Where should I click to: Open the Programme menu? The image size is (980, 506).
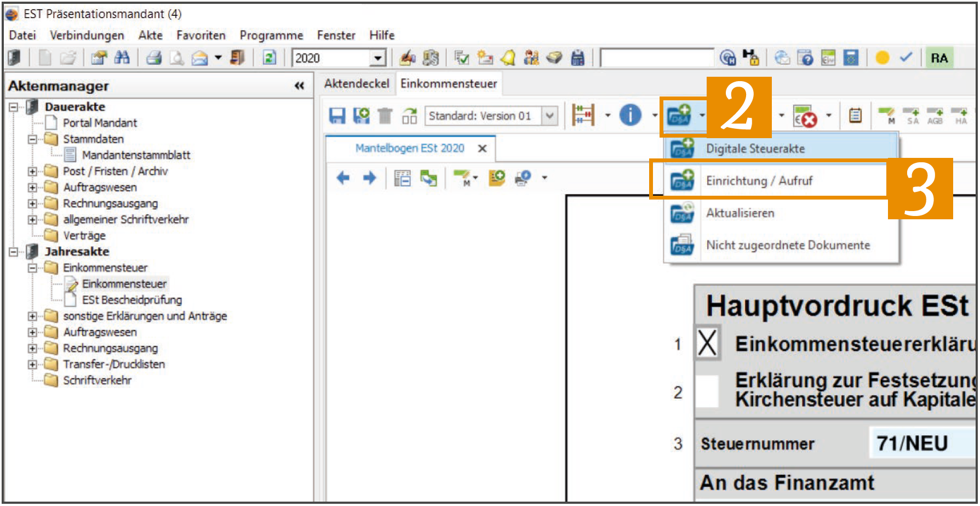pyautogui.click(x=271, y=35)
